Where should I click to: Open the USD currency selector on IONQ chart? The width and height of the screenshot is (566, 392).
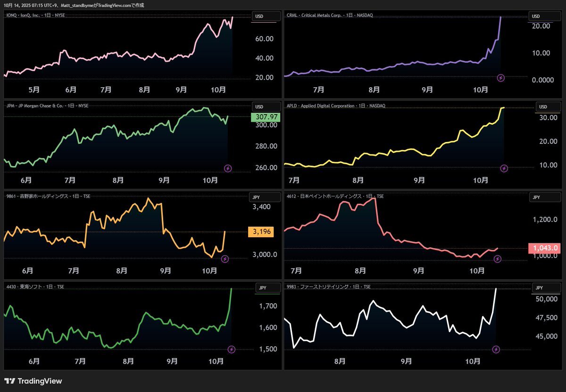266,16
